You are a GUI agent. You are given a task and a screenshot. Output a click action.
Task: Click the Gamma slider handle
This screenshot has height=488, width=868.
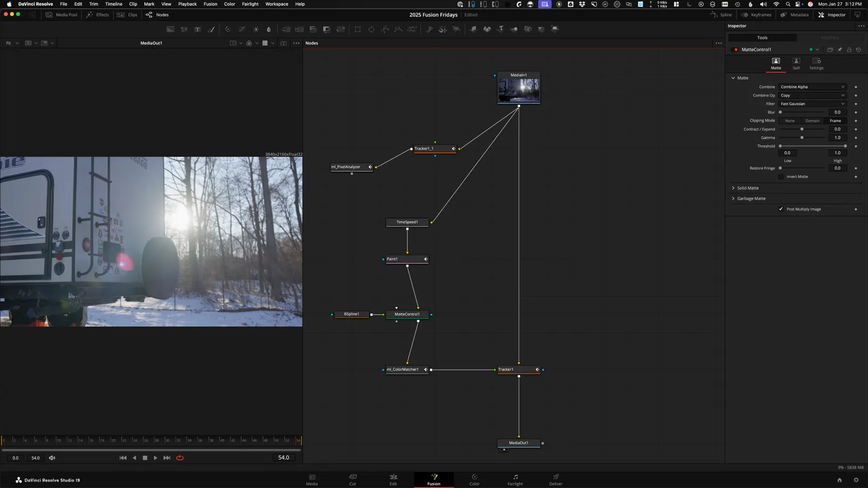[x=802, y=138]
